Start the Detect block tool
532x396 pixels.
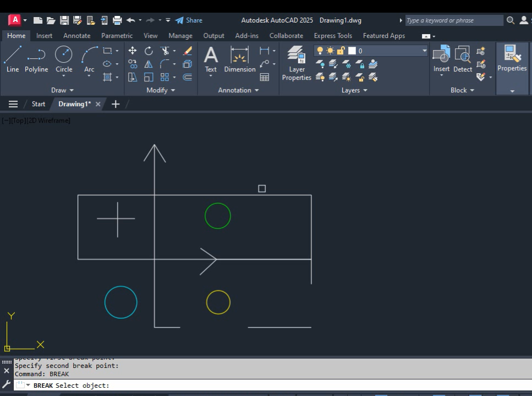click(x=463, y=59)
